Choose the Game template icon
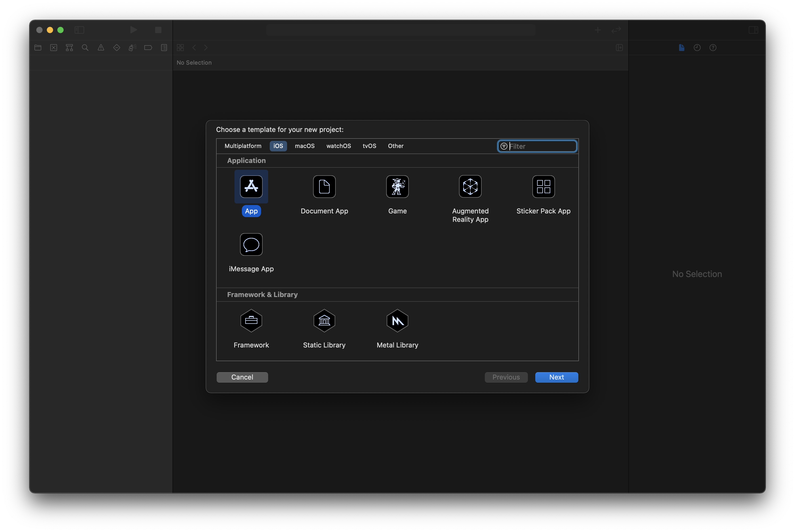Viewport: 795px width, 532px height. point(397,187)
